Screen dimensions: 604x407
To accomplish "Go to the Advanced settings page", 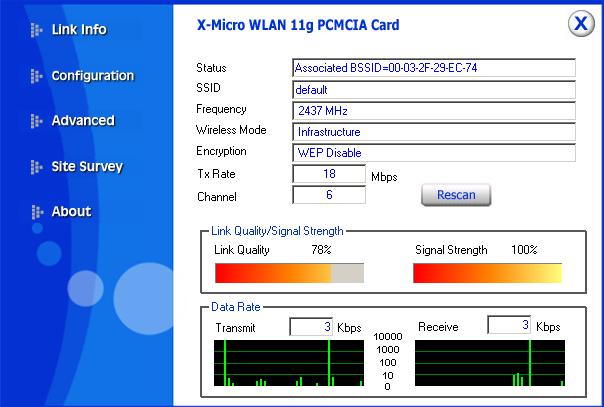I will click(x=83, y=121).
